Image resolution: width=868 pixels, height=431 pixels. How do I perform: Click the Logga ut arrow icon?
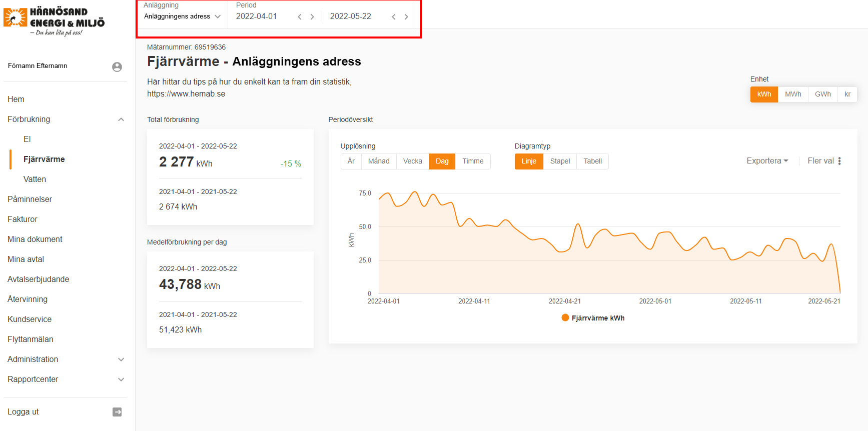coord(117,412)
